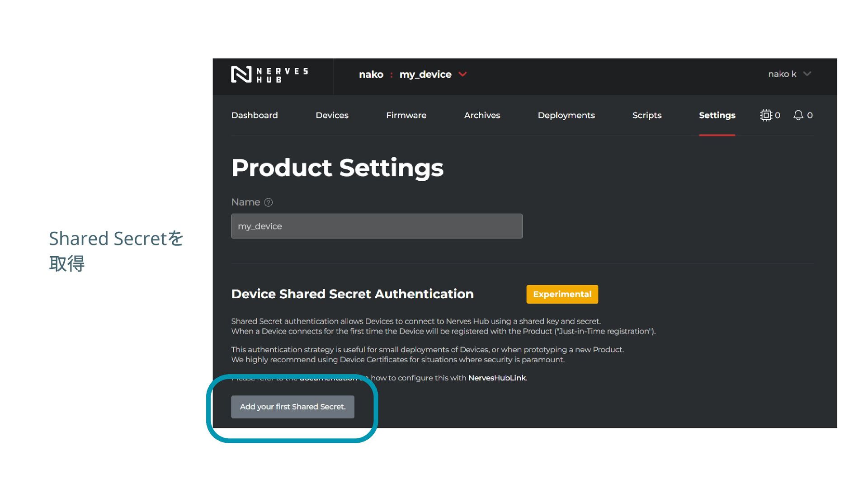The width and height of the screenshot is (868, 488).
Task: Expand the product switcher red chevron
Action: (x=462, y=74)
